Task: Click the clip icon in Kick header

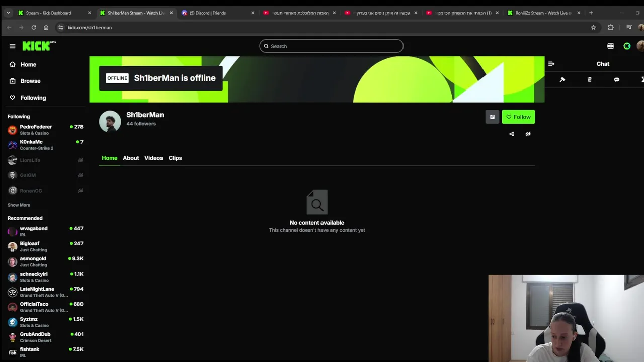Action: click(x=610, y=46)
